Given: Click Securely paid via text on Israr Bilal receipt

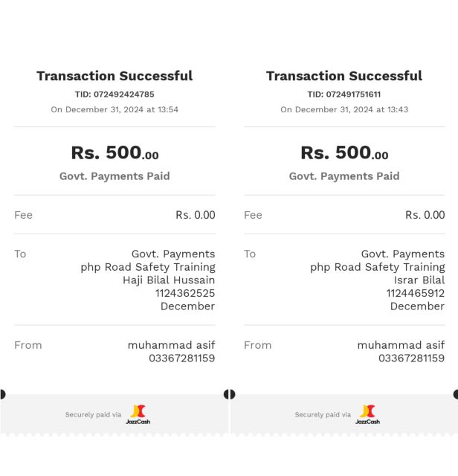Looking at the screenshot, I should (323, 415).
